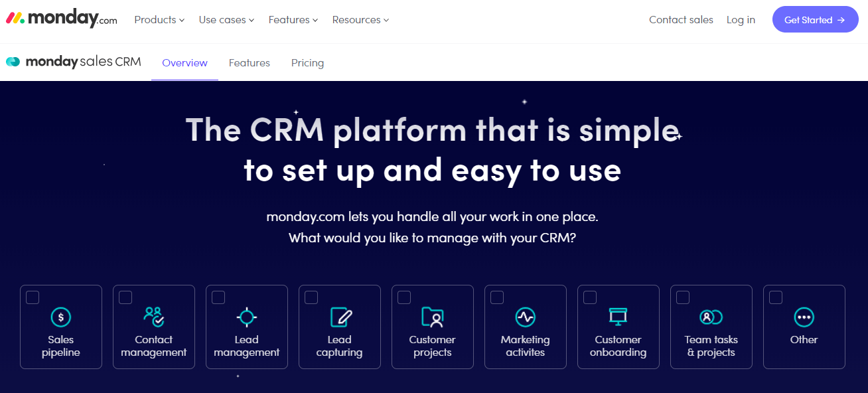868x393 pixels.
Task: Click the Lead management crosshair icon
Action: pos(247,317)
